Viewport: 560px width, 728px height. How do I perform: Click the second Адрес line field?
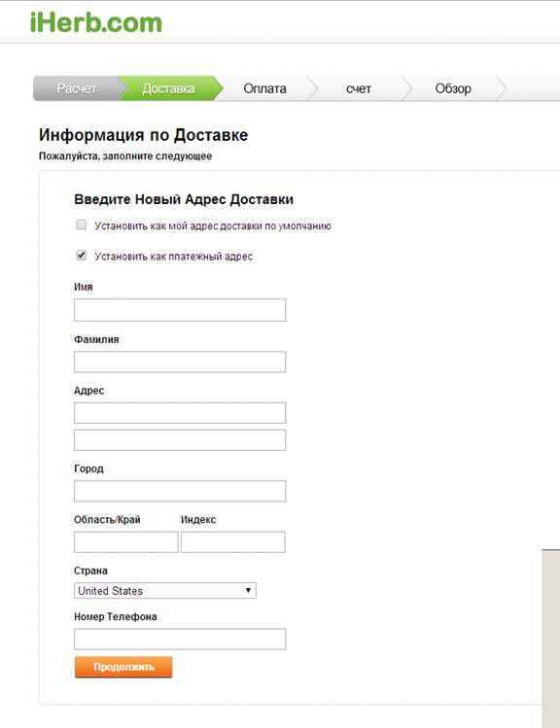180,440
